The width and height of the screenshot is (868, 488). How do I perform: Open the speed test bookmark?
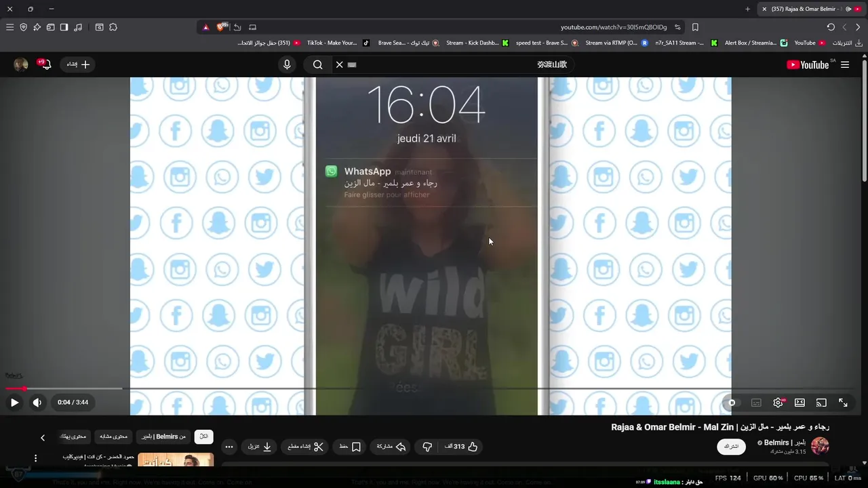pos(547,43)
